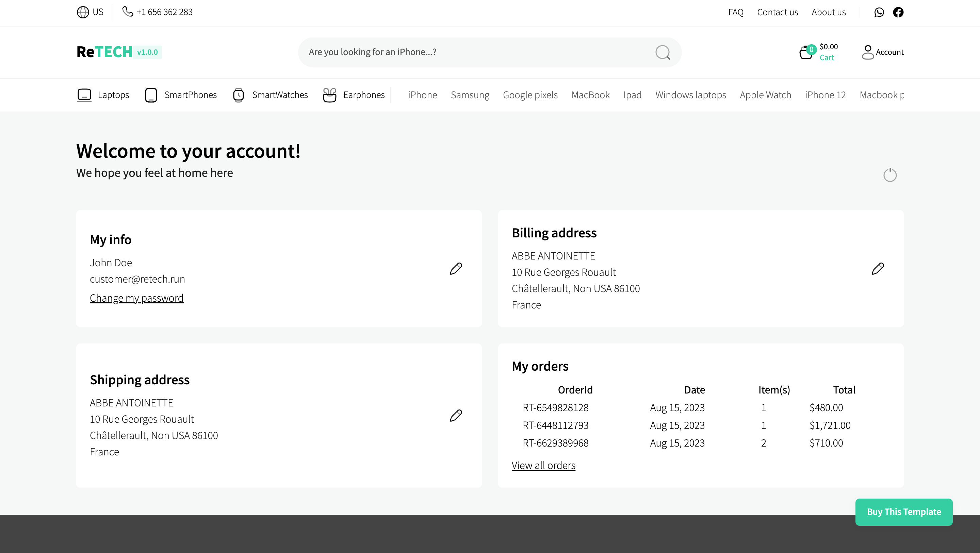Edit Shipping address with pencil icon
Viewport: 980px width, 553px height.
point(456,416)
